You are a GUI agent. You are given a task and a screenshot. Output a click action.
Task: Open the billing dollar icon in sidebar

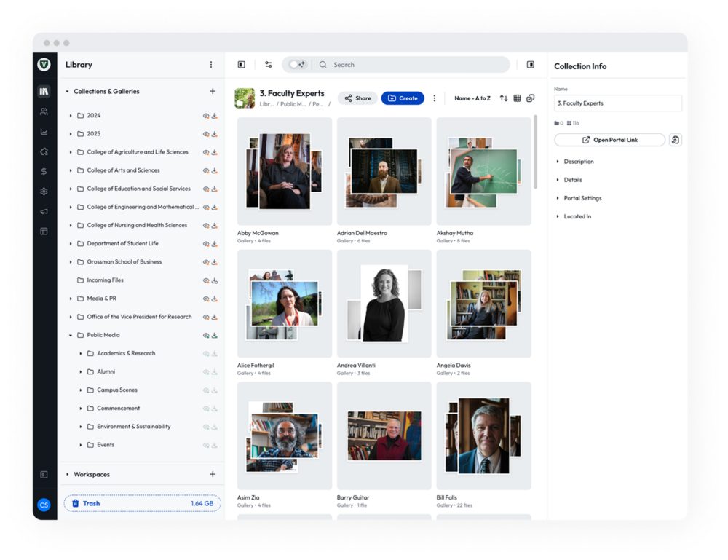tap(44, 172)
